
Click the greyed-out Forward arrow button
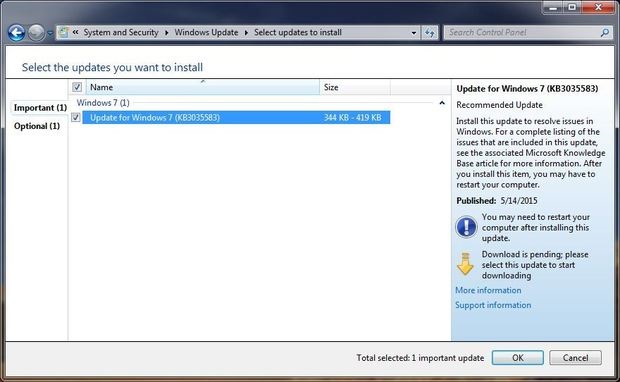click(36, 33)
